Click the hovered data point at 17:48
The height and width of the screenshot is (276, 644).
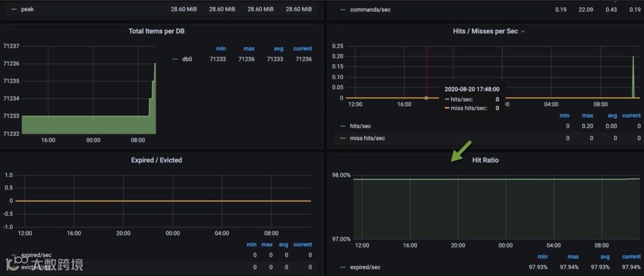pos(426,98)
